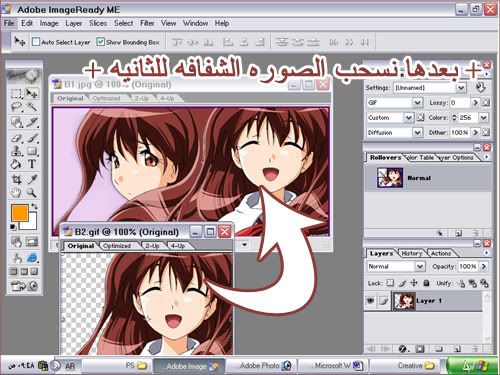
Task: Click the default colors icon
Action: click(13, 227)
